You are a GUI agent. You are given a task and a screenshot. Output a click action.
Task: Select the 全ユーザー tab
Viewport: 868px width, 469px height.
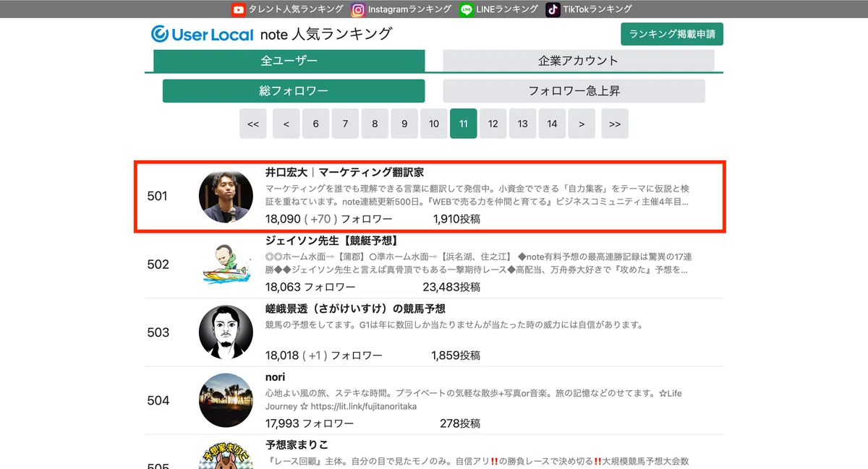[x=289, y=61]
